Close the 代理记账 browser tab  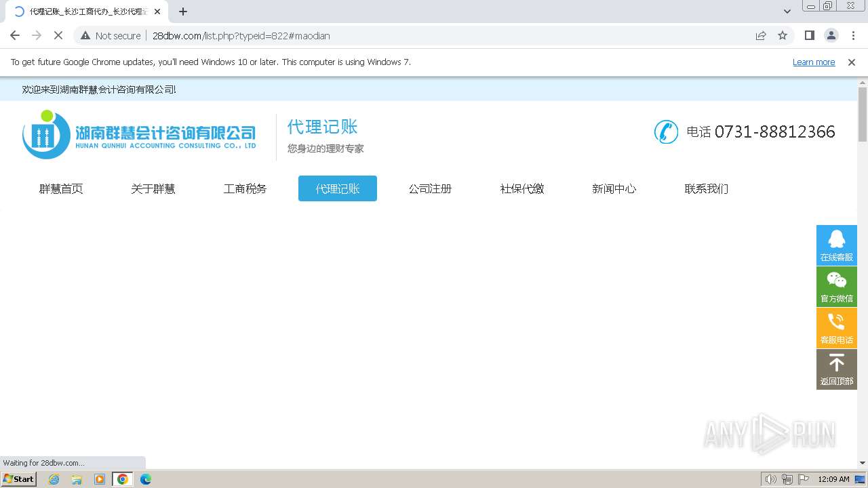click(x=157, y=12)
